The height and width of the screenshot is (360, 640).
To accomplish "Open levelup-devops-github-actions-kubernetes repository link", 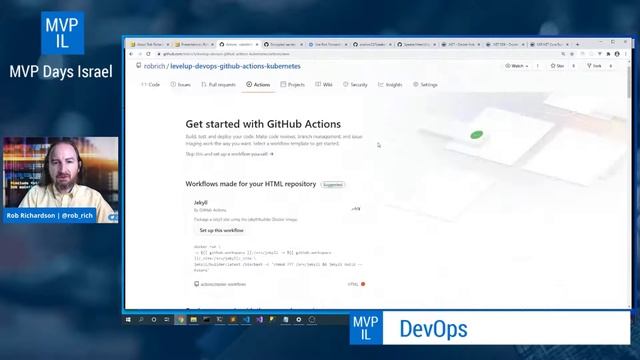I will tap(235, 66).
